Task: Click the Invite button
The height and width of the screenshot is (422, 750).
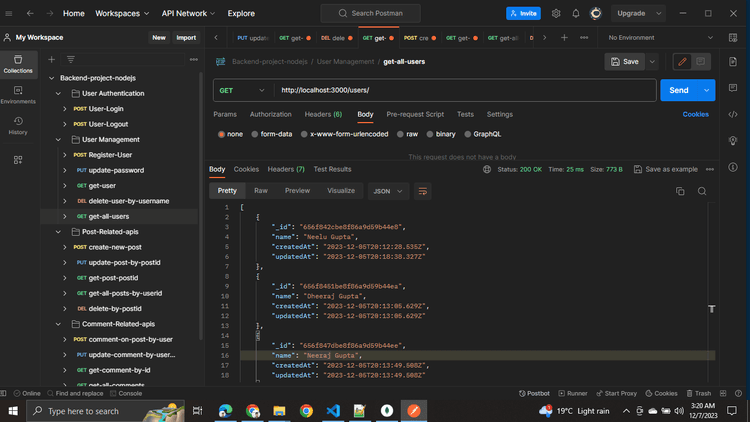Action: coord(523,13)
